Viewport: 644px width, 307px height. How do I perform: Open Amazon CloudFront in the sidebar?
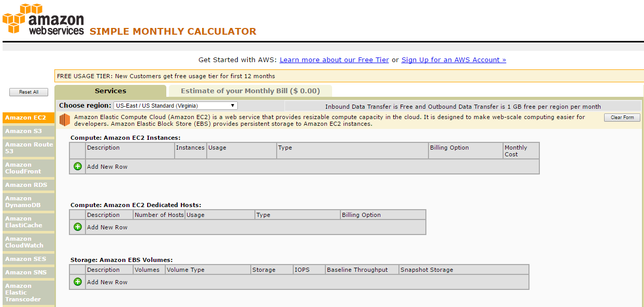(28, 168)
